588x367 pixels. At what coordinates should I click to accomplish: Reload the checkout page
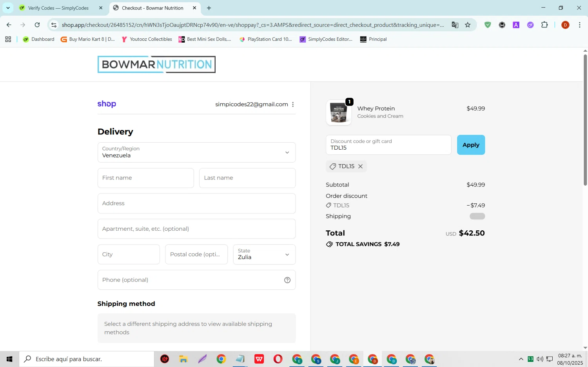pos(37,25)
